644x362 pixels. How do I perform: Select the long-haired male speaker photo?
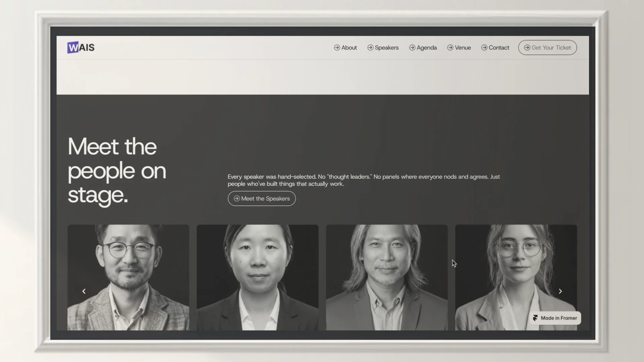(387, 278)
